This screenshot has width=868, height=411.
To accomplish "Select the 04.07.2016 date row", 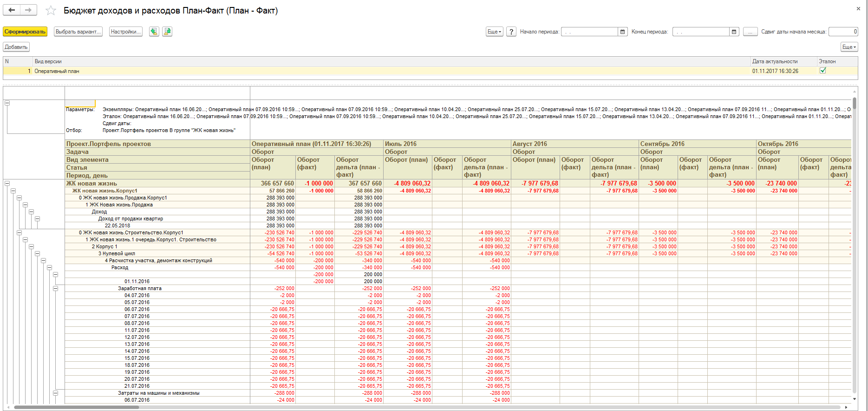I will coord(157,295).
